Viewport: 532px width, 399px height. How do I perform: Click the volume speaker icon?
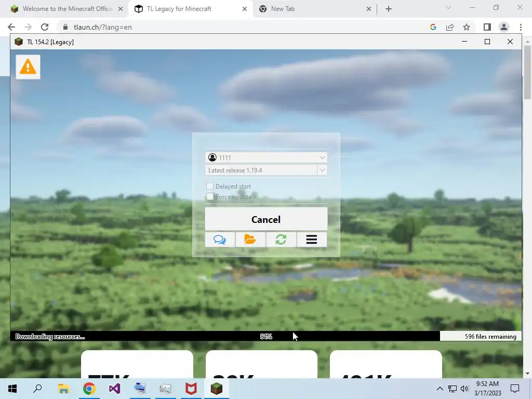click(x=464, y=389)
